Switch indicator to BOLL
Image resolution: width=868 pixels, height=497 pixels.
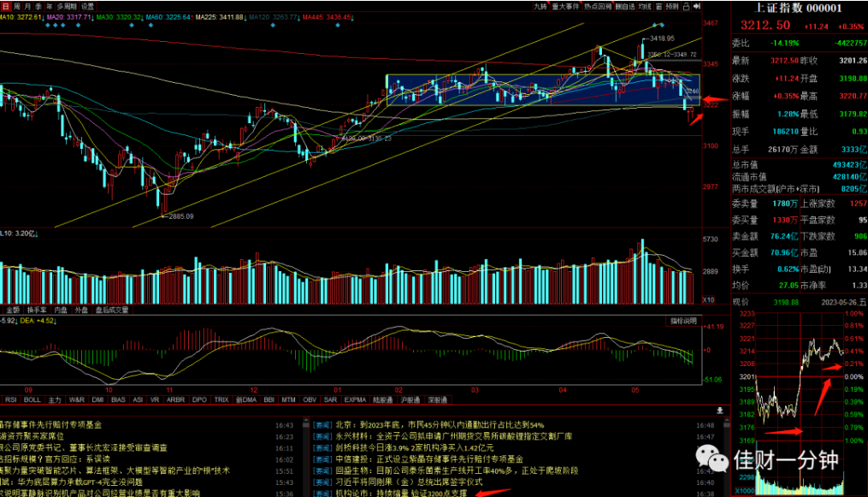click(x=32, y=399)
